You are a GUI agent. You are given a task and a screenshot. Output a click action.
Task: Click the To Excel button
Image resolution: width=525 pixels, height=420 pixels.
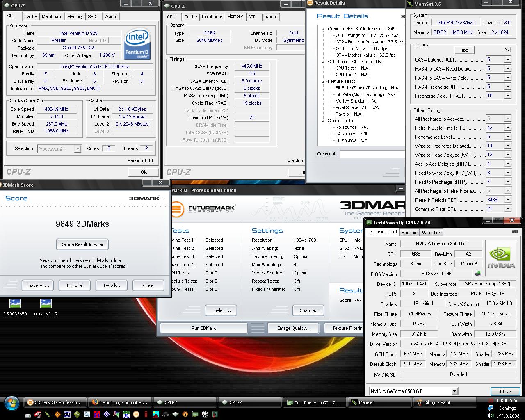[x=74, y=285]
